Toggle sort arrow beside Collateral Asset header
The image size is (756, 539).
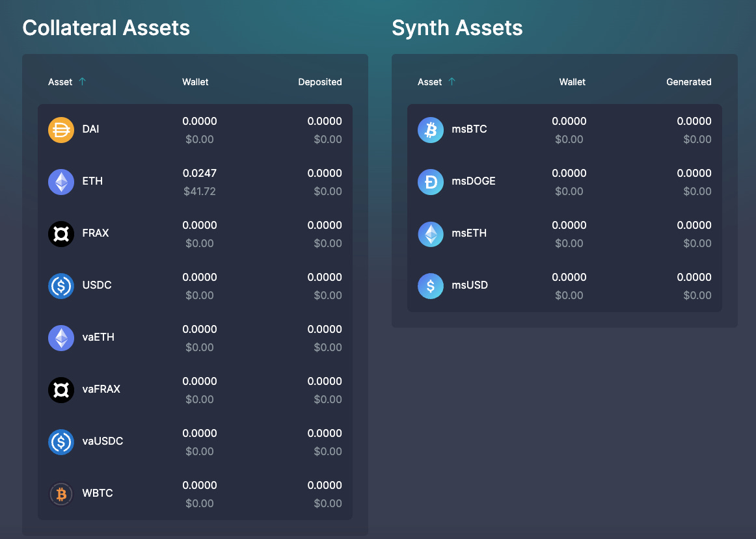(83, 81)
